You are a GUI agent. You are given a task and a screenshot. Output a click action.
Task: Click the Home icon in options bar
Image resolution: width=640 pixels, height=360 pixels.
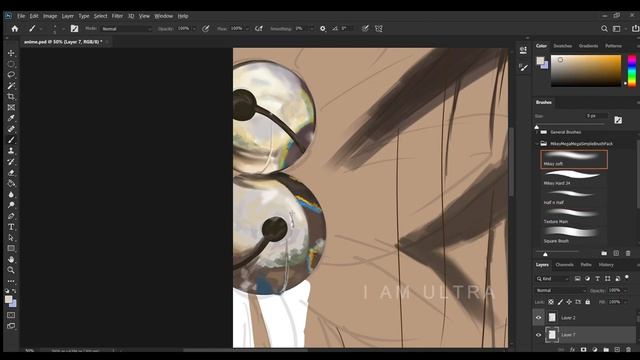coord(15,29)
